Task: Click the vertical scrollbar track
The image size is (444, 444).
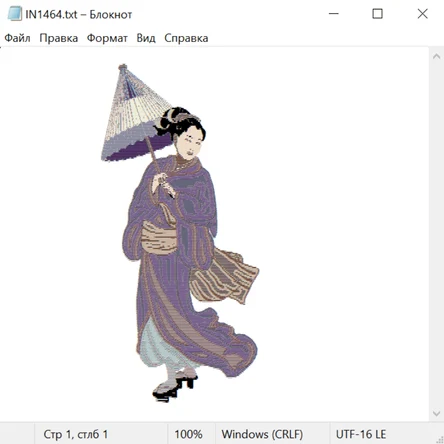Action: pyautogui.click(x=436, y=235)
